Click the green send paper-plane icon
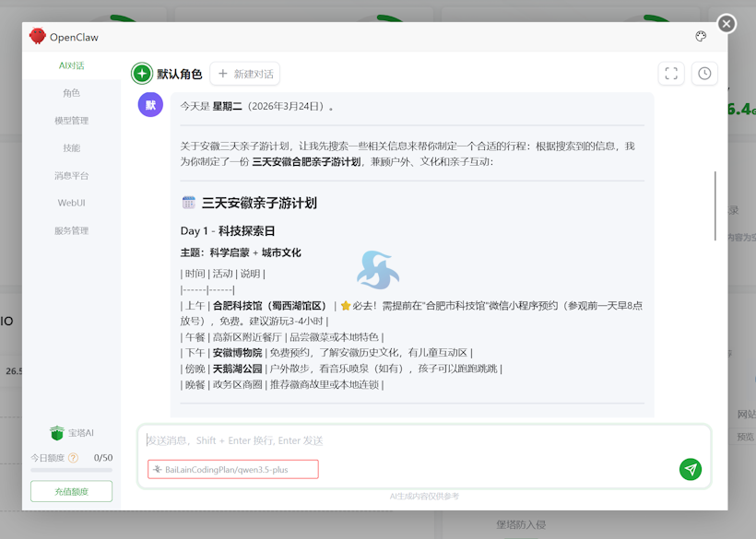Image resolution: width=756 pixels, height=539 pixels. tap(690, 469)
